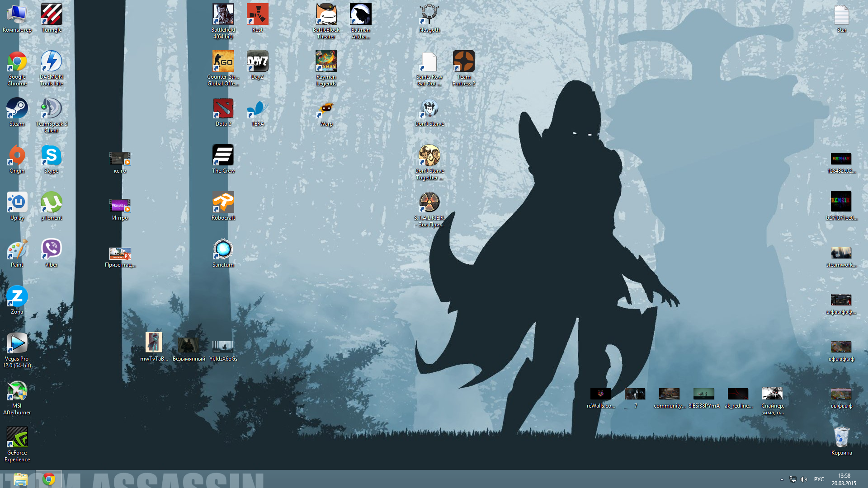Select the b271071ee0... image file
Viewport: 868px width, 488px height.
[841, 206]
